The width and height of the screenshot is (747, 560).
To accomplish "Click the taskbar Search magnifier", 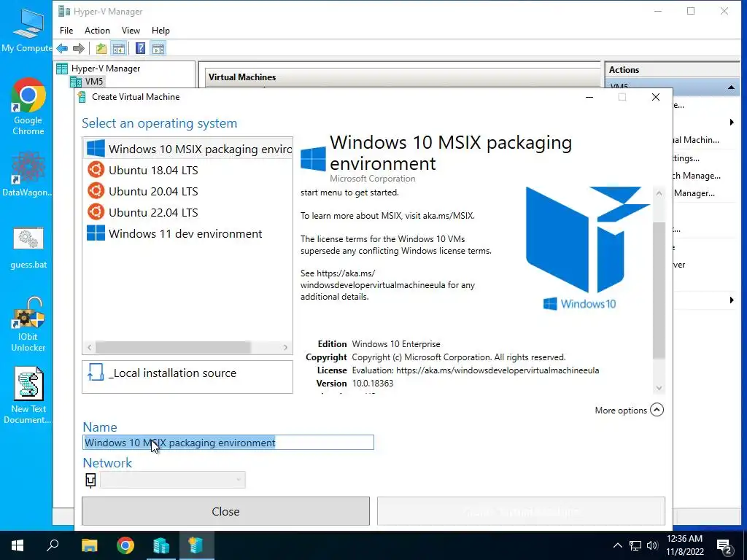I will coord(53,545).
